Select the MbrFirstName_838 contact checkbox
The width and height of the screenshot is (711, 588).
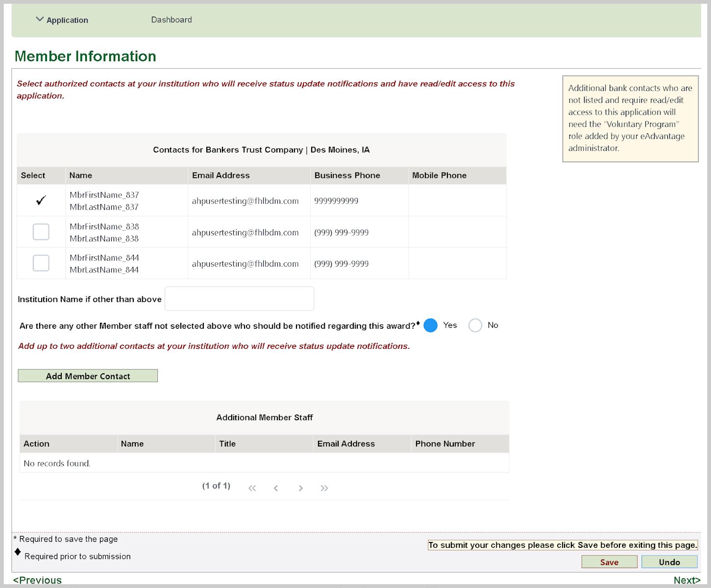(x=41, y=232)
